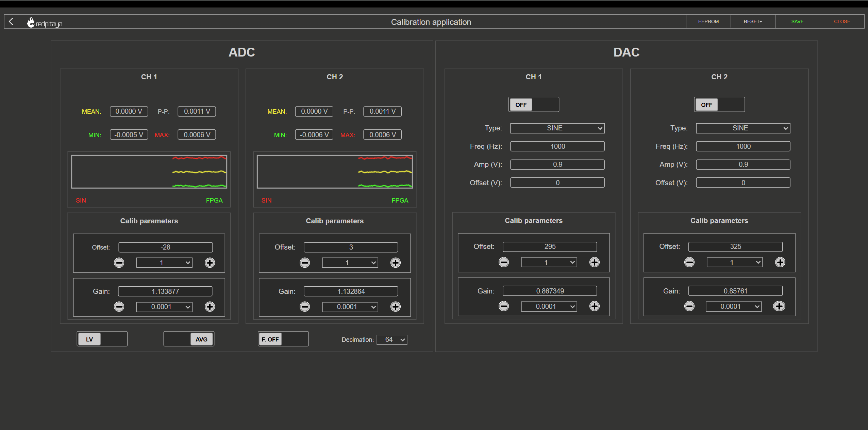
Task: Click the DAC CH 2 Freq field 1000
Action: 743,146
